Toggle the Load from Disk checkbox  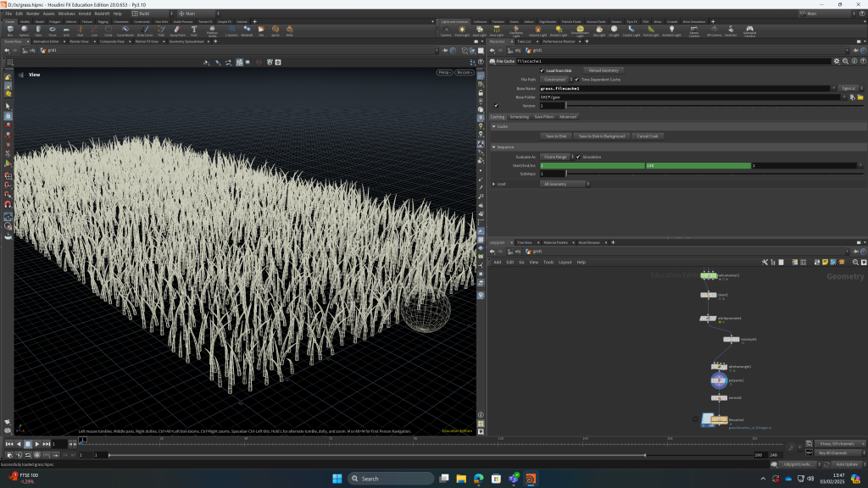point(542,71)
